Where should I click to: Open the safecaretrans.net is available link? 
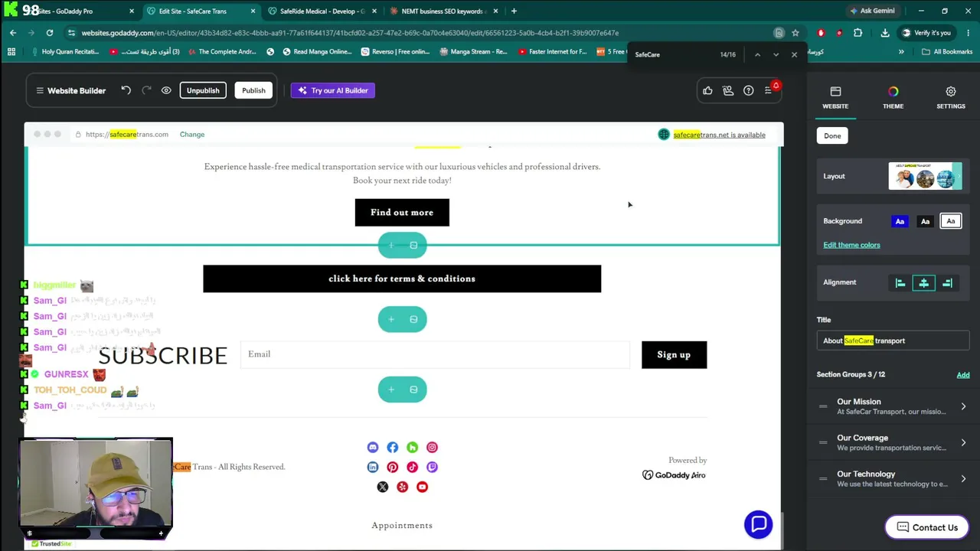[719, 135]
